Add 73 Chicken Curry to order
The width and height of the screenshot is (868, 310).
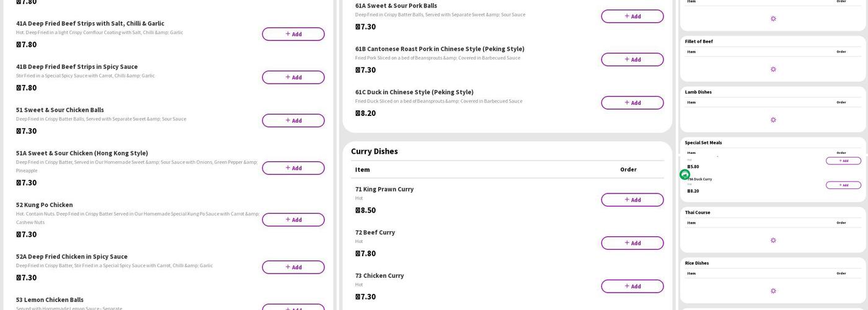(x=632, y=286)
